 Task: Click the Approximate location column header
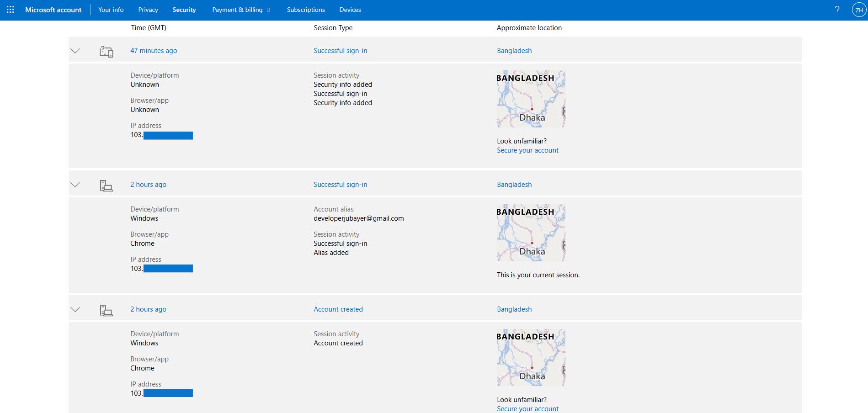click(x=529, y=28)
